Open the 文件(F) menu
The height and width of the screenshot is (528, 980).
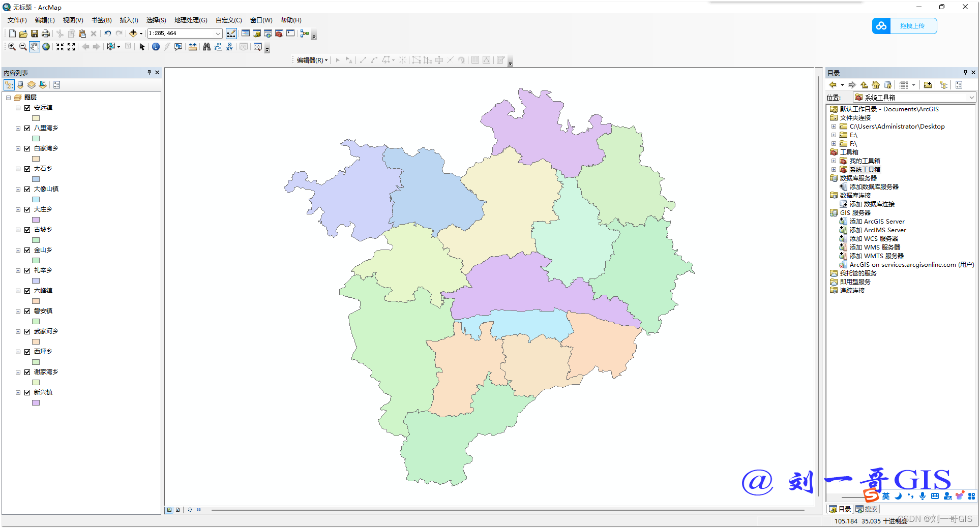tap(17, 20)
